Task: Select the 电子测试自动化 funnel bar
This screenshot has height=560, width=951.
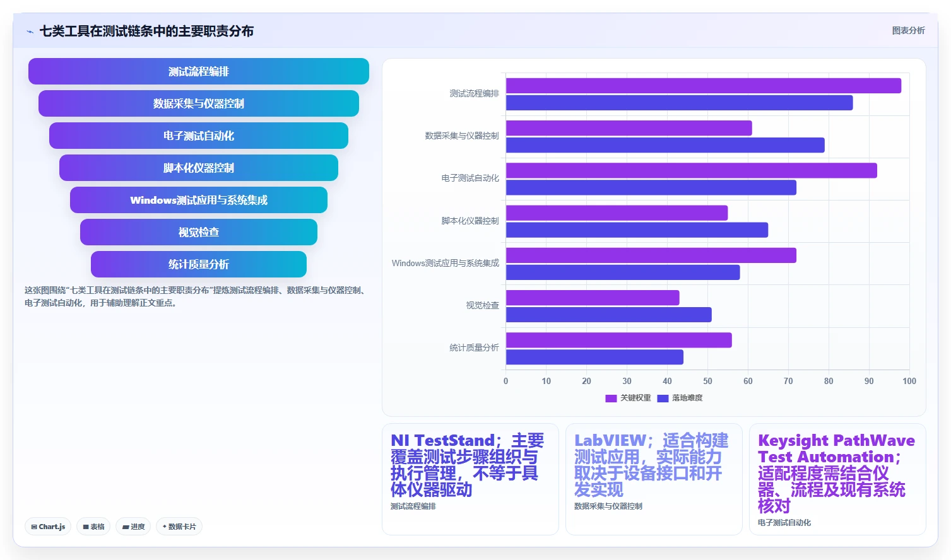Action: [x=199, y=136]
